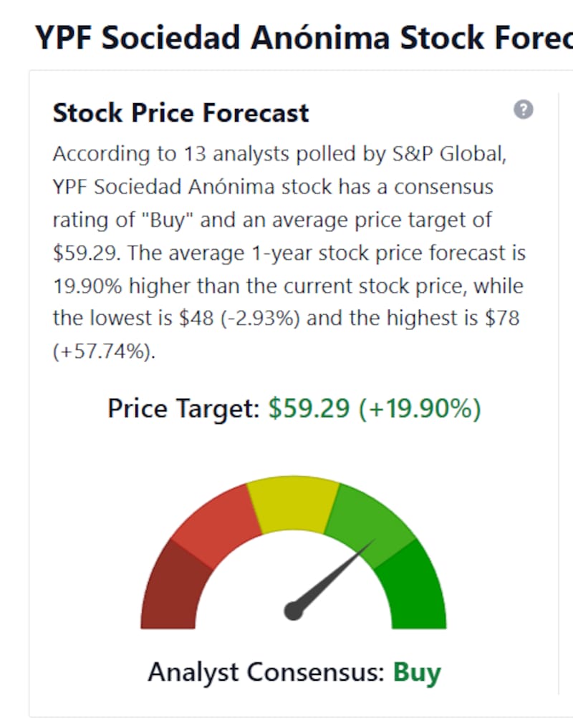The height and width of the screenshot is (728, 573).
Task: Click the needle pivot circle
Action: 294,611
